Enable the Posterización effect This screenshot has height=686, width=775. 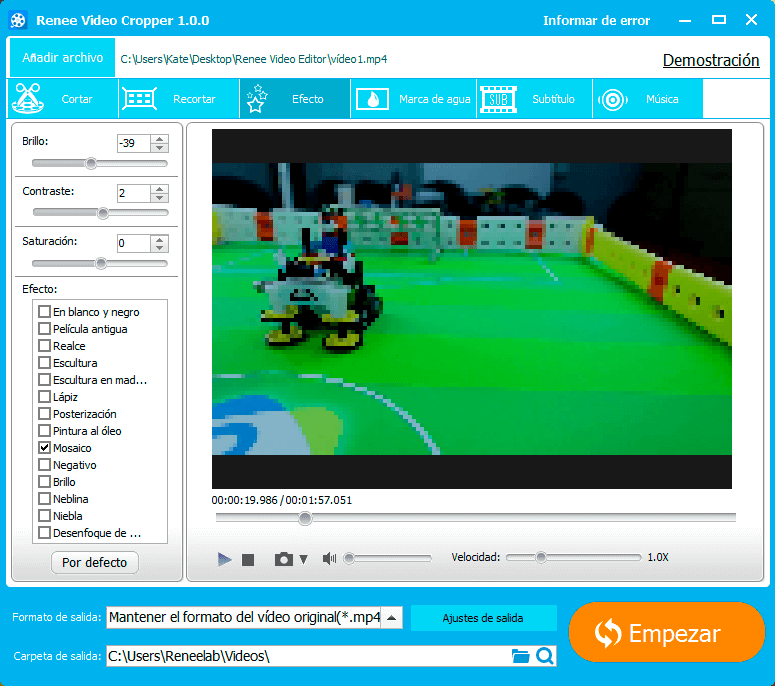44,414
